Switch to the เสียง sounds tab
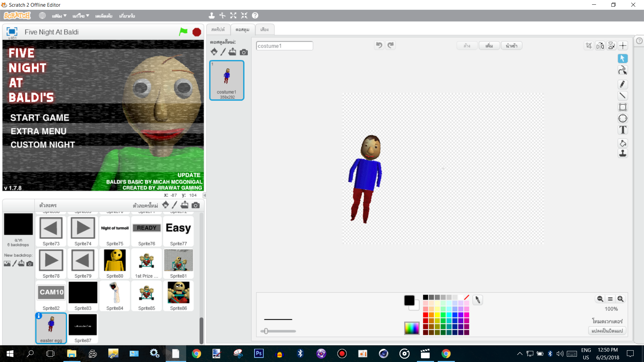Image resolution: width=644 pixels, height=362 pixels. click(x=265, y=29)
